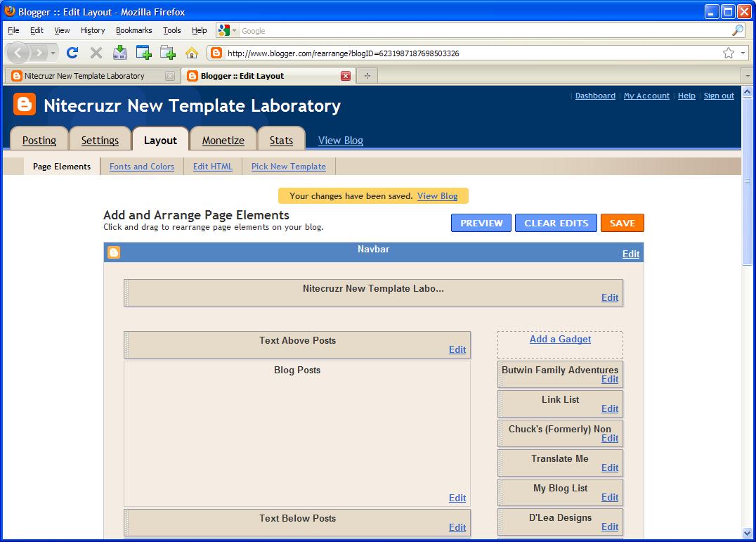756x542 pixels.
Task: Go to the Home page icon
Action: tap(192, 53)
